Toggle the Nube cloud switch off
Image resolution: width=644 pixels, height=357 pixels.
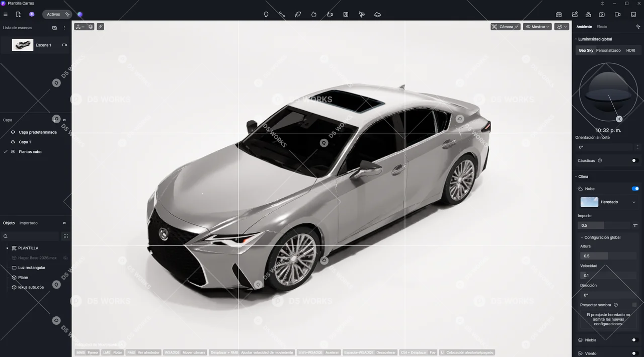(635, 189)
